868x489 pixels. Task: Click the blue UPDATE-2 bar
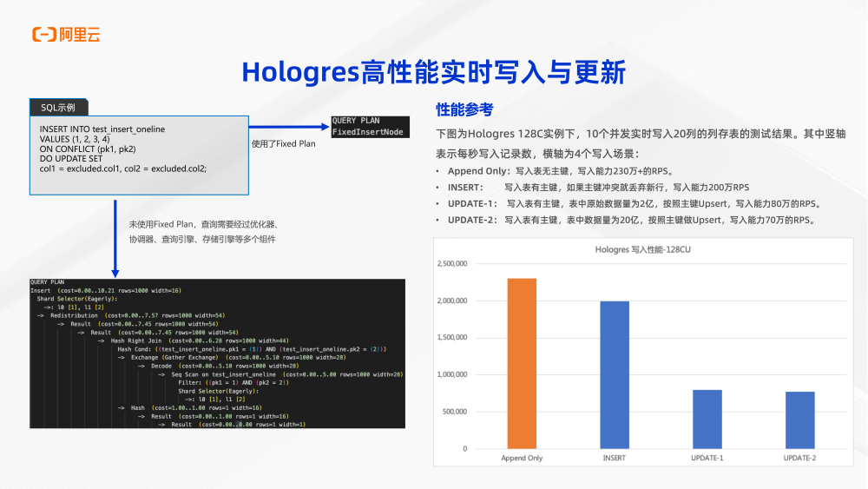800,420
